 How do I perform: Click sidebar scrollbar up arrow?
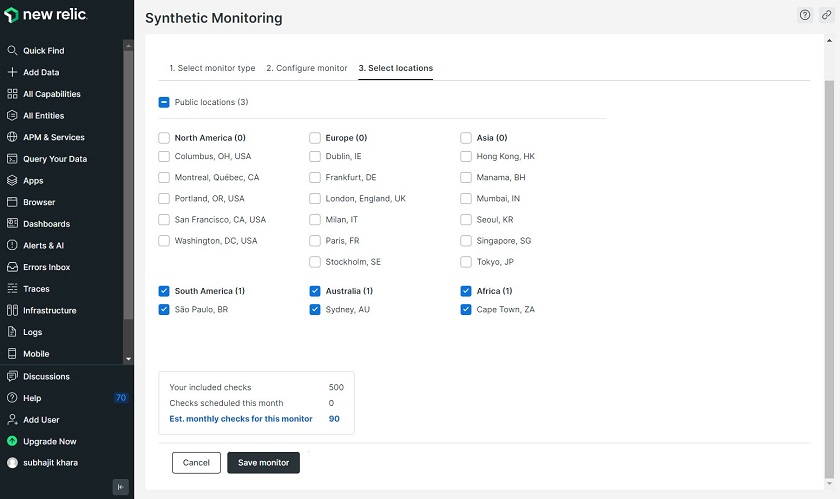pos(128,46)
